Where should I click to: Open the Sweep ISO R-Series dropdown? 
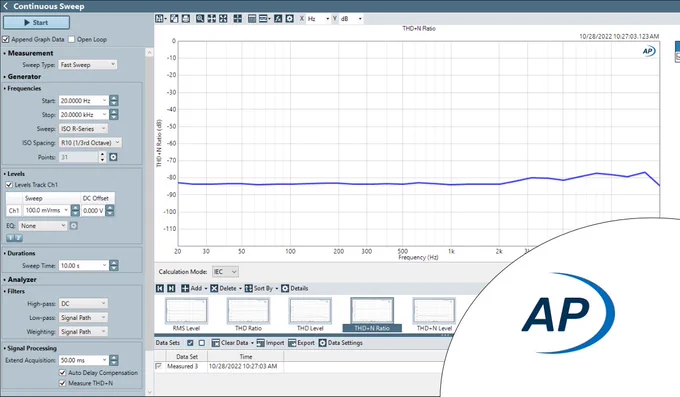tap(83, 128)
